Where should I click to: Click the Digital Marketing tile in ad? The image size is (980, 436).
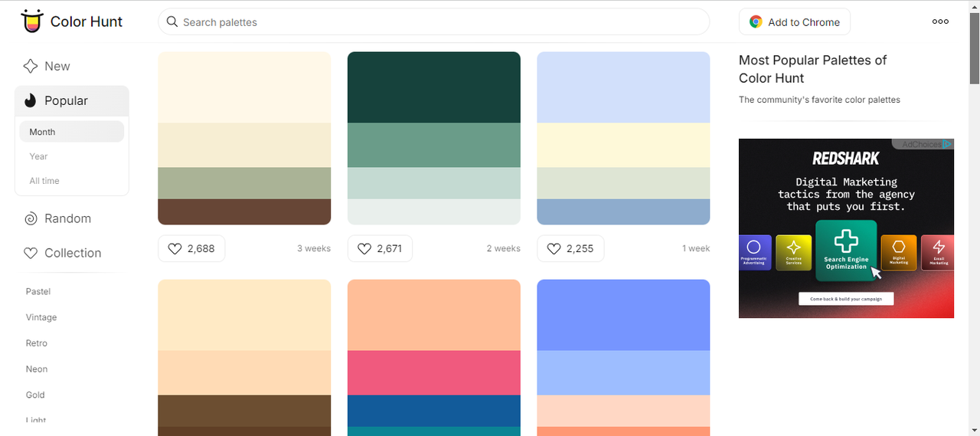899,253
